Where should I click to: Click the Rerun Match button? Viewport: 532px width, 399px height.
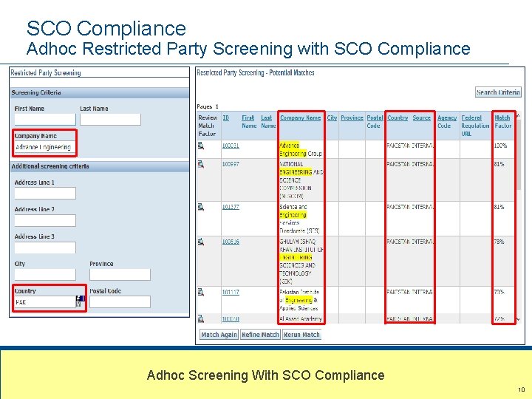point(301,335)
